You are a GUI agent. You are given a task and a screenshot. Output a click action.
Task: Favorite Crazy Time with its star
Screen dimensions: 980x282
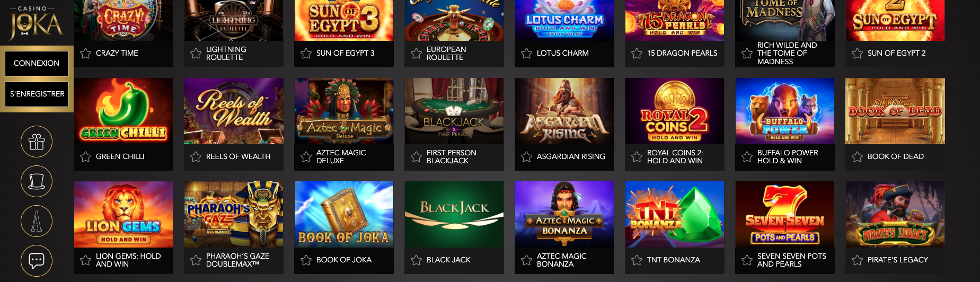coord(85,54)
